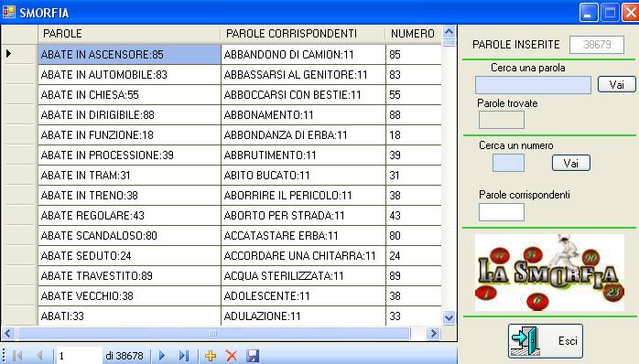Jump to the last record
This screenshot has height=364, width=639.
click(x=184, y=356)
